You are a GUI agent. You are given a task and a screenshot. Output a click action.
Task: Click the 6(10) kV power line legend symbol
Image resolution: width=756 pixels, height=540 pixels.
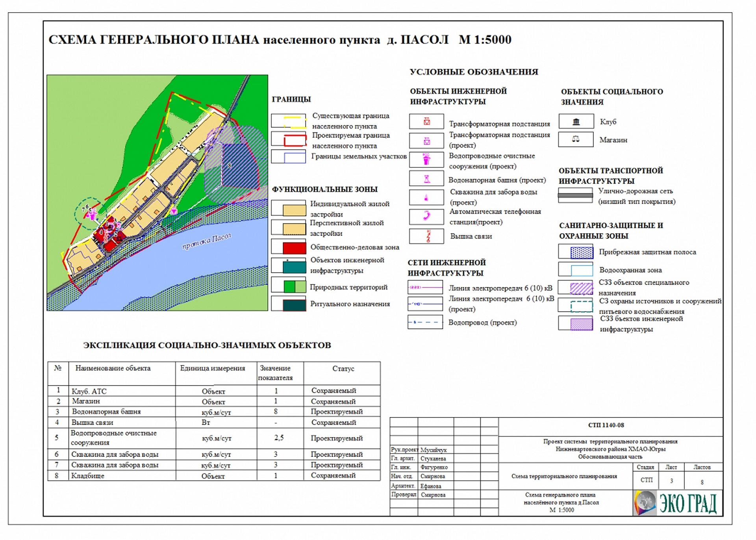coord(425,287)
